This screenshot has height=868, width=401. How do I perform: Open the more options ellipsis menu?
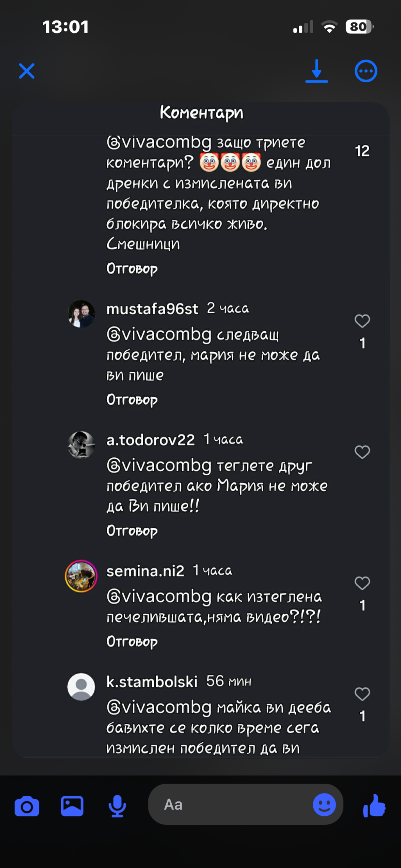[x=365, y=71]
